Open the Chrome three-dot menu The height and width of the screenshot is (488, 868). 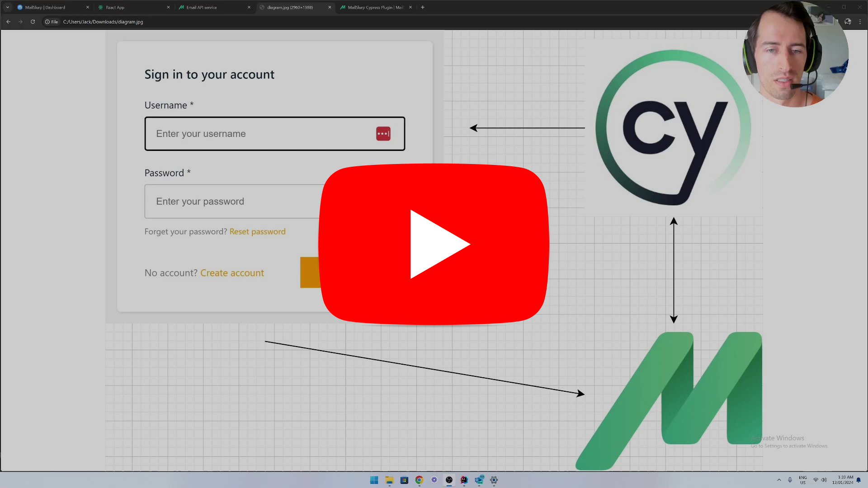pyautogui.click(x=860, y=22)
